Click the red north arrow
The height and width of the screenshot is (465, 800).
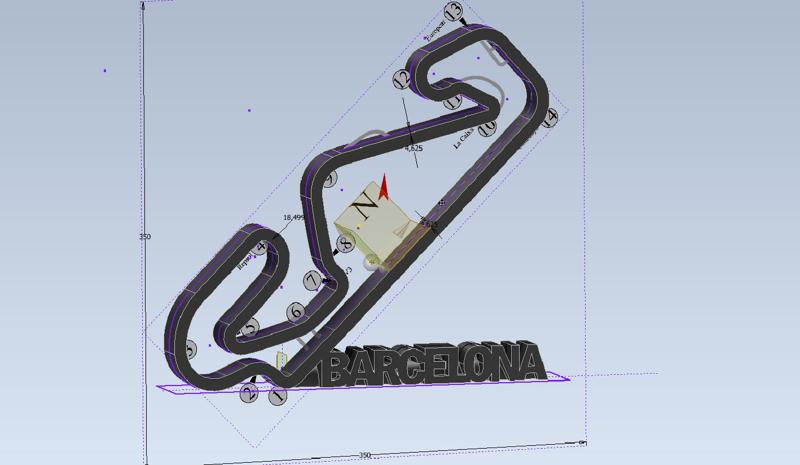(x=384, y=187)
